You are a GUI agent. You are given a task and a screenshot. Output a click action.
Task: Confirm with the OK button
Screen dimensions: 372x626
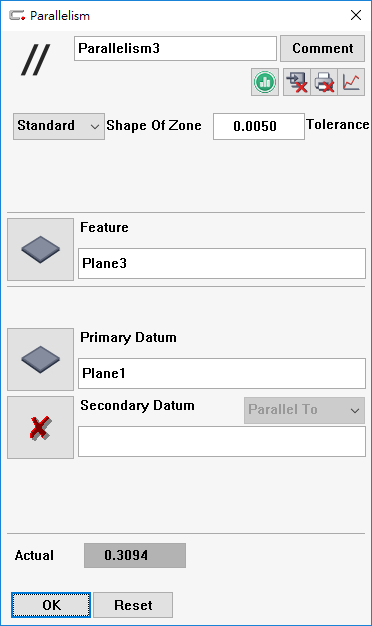pyautogui.click(x=51, y=605)
